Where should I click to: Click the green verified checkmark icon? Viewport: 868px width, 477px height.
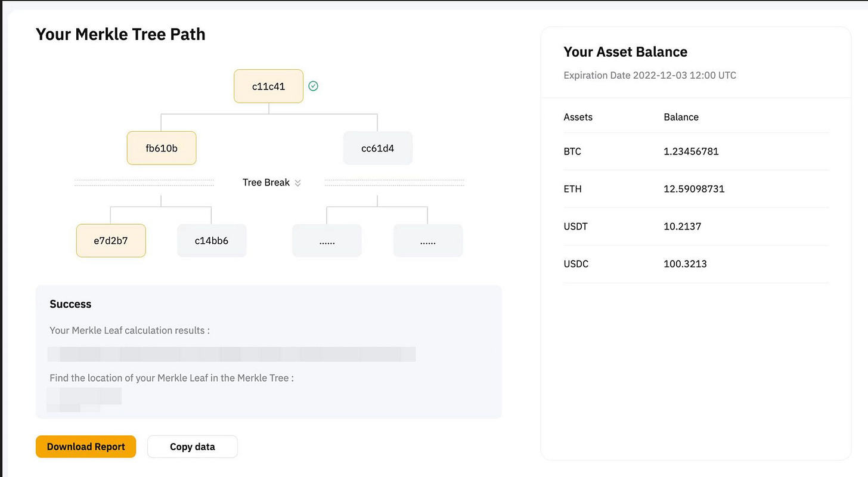(314, 86)
